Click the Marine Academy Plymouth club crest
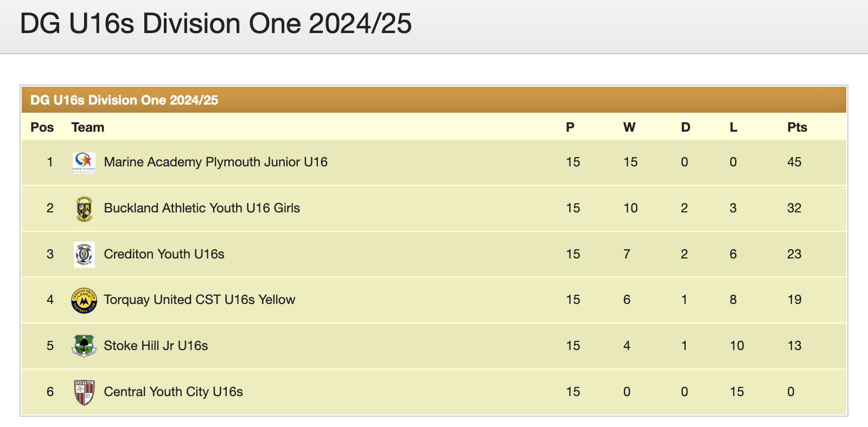 click(x=84, y=163)
